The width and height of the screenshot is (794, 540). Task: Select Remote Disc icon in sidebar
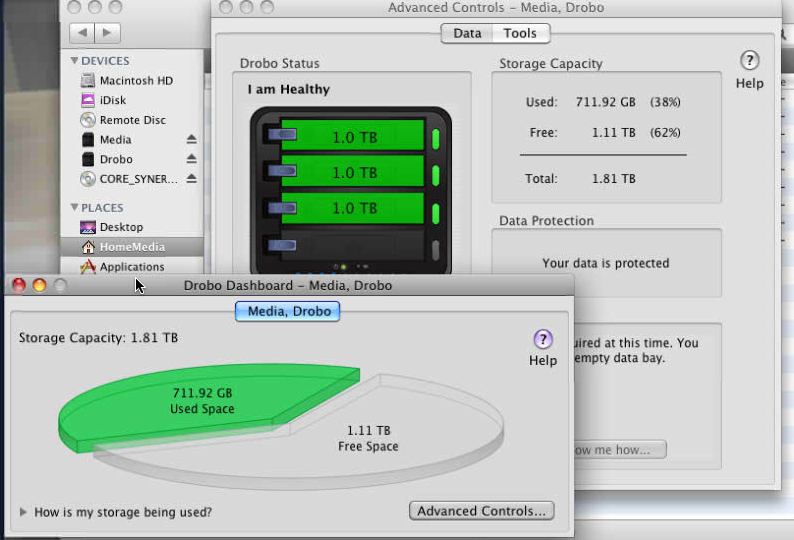pos(88,120)
